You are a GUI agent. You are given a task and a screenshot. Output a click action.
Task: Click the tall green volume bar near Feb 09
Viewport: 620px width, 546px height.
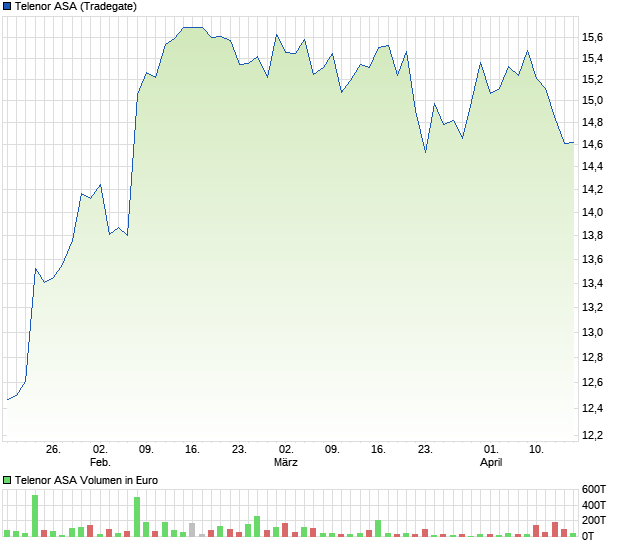[x=137, y=517]
